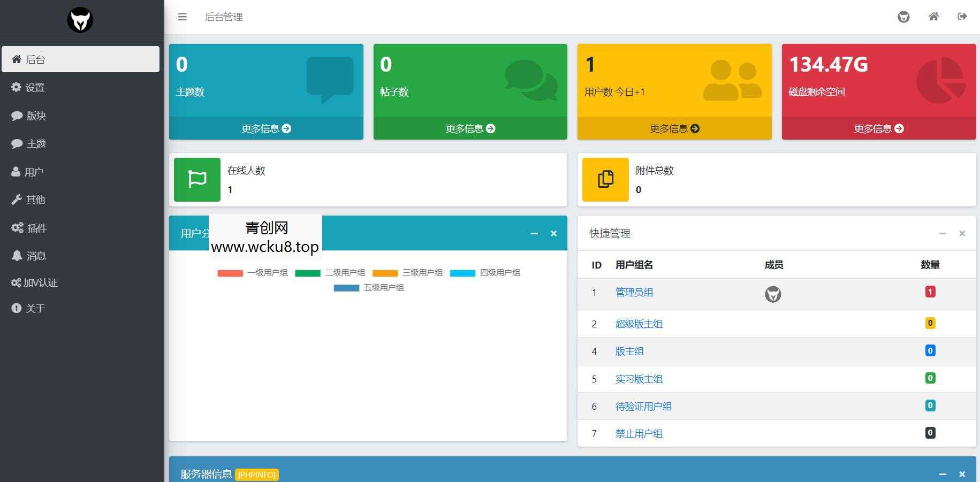The image size is (980, 482).
Task: Open 插件 via the plugin sidebar icon
Action: [x=17, y=227]
